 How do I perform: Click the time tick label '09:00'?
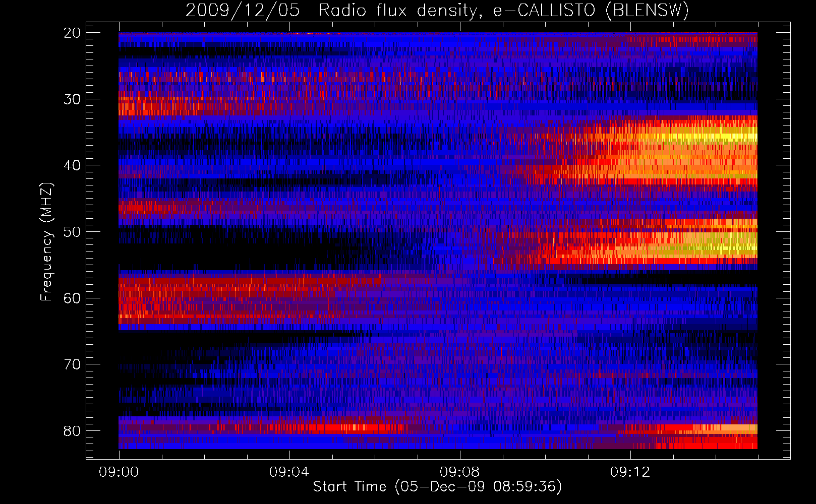click(x=119, y=472)
